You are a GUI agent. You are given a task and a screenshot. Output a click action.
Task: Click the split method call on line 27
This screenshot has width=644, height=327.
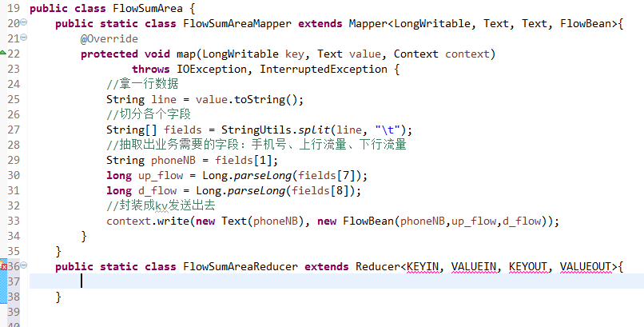pyautogui.click(x=314, y=130)
